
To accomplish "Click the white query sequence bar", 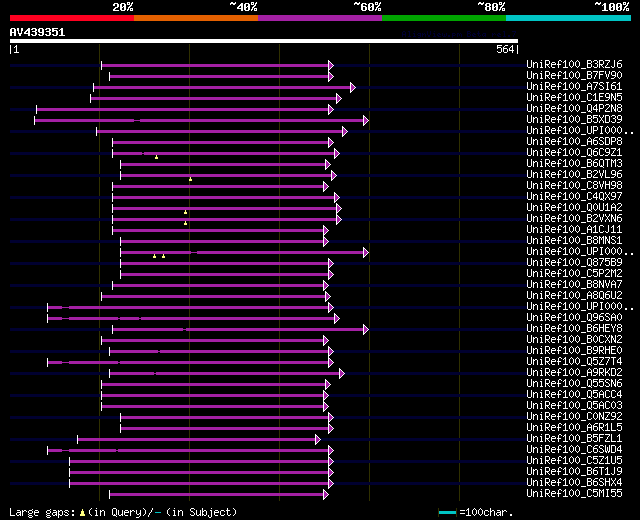I will click(264, 41).
